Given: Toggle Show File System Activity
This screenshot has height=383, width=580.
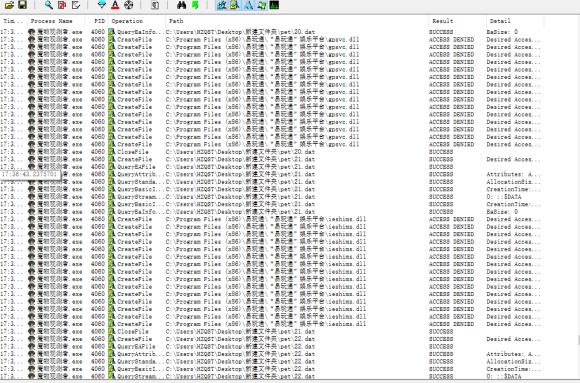Looking at the screenshot, I should 235,5.
